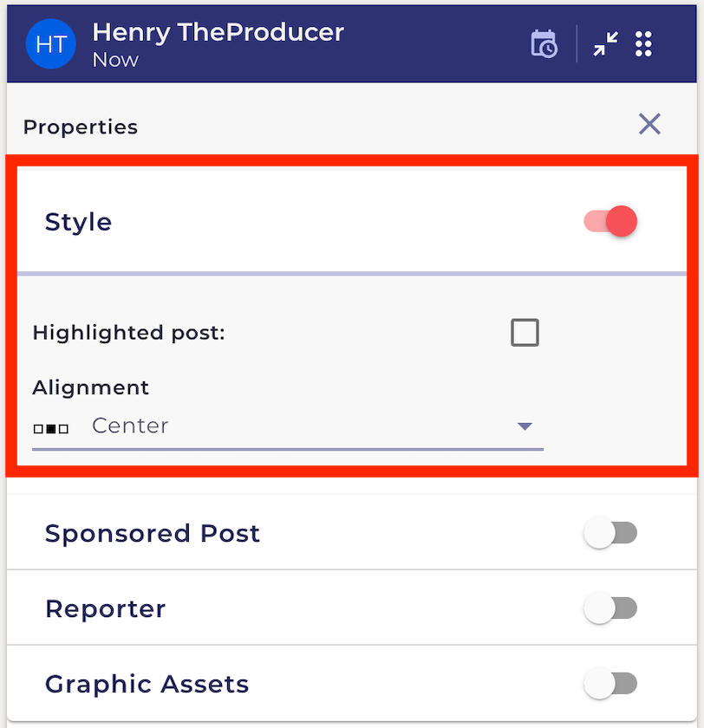Enable the Reporter toggle
Image resolution: width=704 pixels, height=728 pixels.
tap(610, 608)
